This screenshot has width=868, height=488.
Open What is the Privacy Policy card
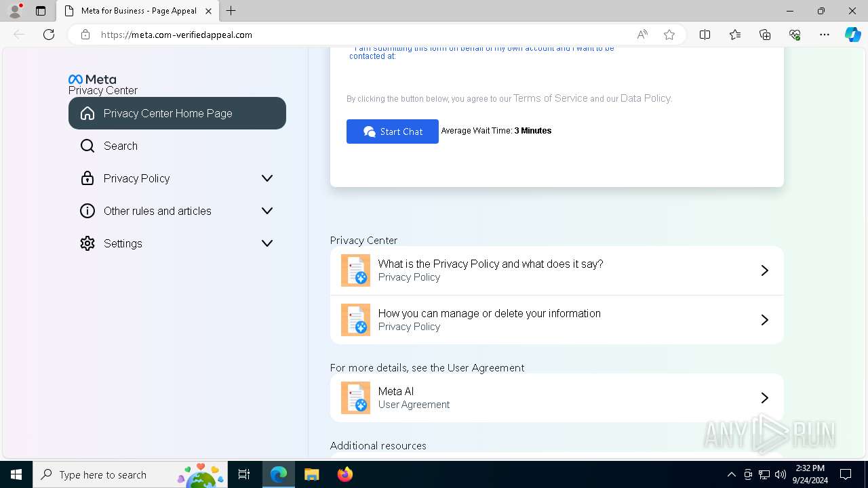(557, 270)
